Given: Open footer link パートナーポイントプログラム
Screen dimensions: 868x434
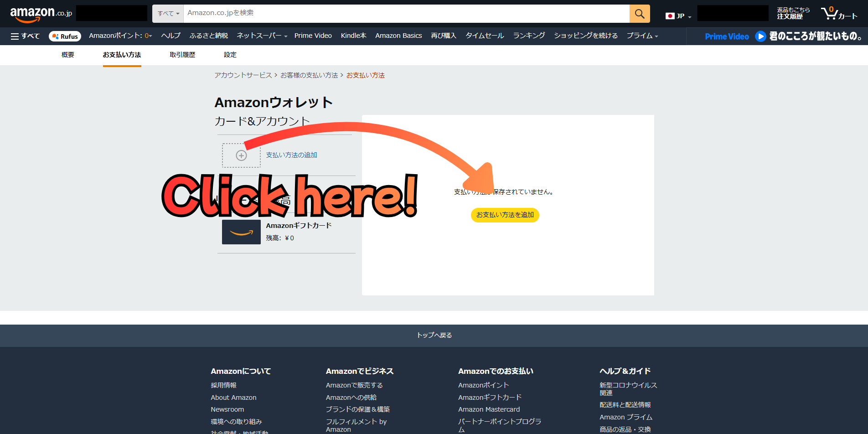Looking at the screenshot, I should click(500, 425).
